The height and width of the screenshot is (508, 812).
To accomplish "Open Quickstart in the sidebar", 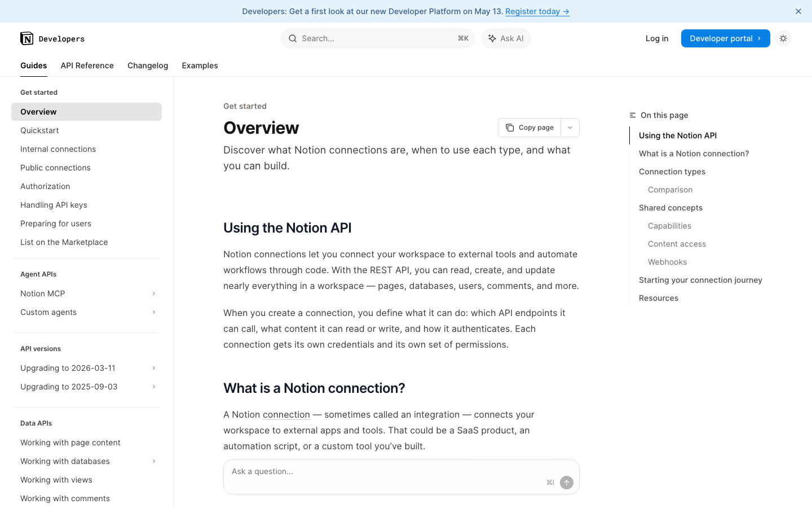I will click(x=86, y=130).
